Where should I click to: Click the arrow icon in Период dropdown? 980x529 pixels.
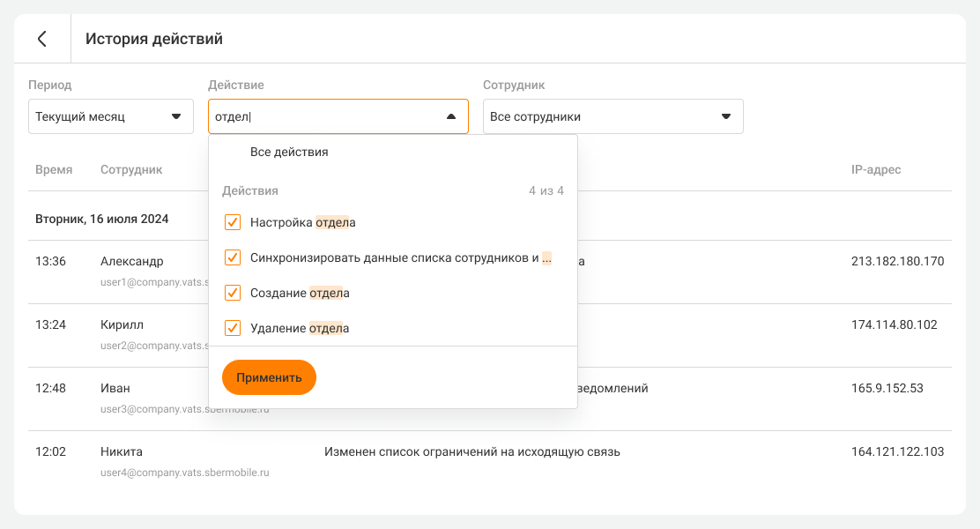[175, 116]
